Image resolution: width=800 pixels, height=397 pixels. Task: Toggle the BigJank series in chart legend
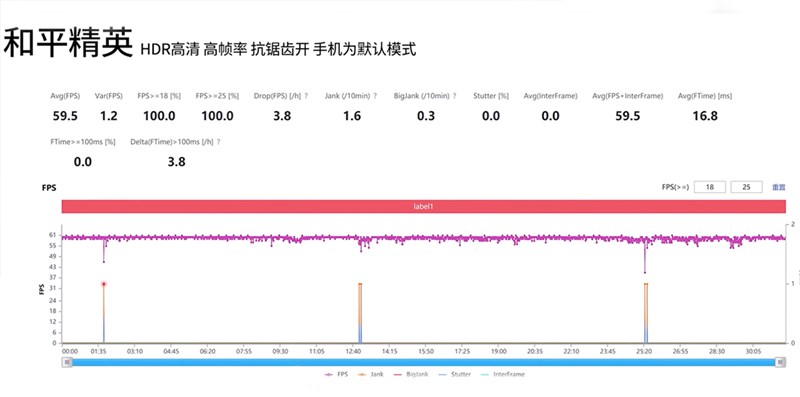click(x=411, y=375)
